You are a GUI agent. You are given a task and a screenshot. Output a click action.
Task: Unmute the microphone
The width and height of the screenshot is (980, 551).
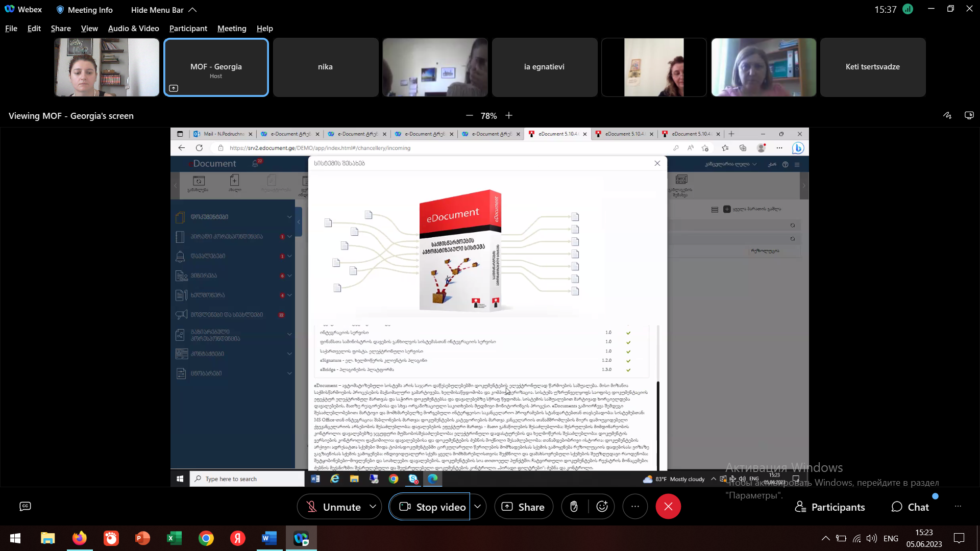[333, 507]
